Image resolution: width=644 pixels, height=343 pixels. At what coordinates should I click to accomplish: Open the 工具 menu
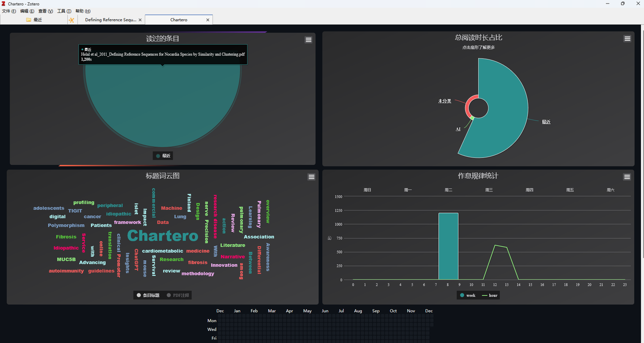click(64, 11)
